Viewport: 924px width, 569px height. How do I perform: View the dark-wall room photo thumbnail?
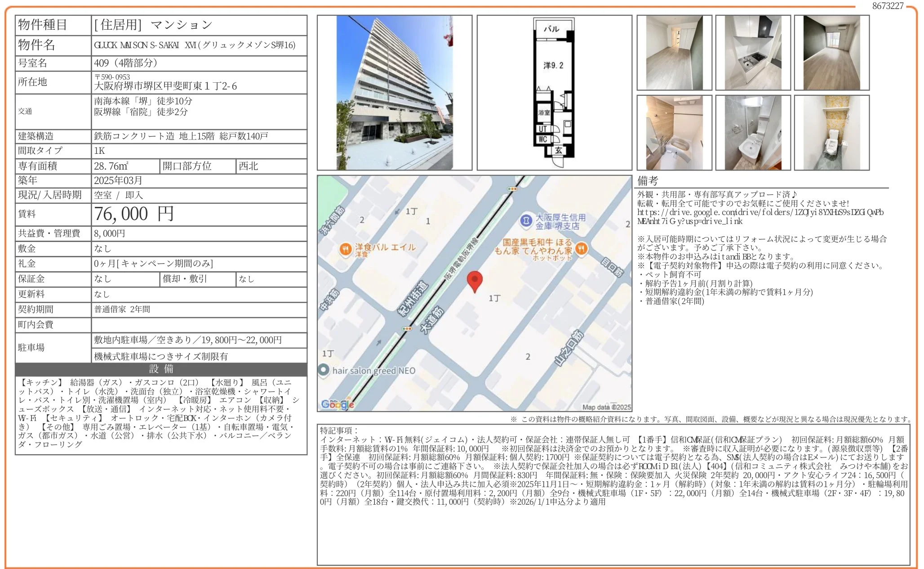tap(831, 53)
